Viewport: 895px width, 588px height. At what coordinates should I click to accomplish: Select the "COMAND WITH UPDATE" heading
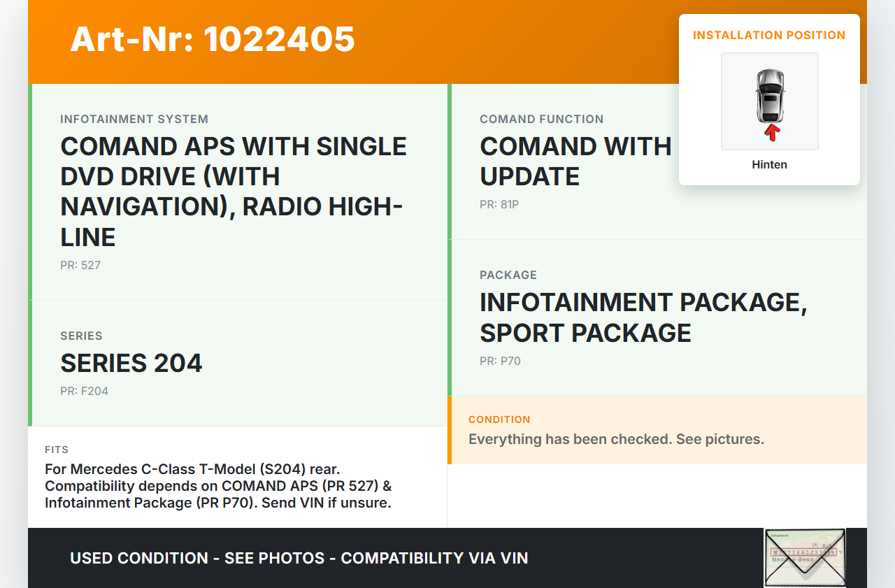point(575,162)
